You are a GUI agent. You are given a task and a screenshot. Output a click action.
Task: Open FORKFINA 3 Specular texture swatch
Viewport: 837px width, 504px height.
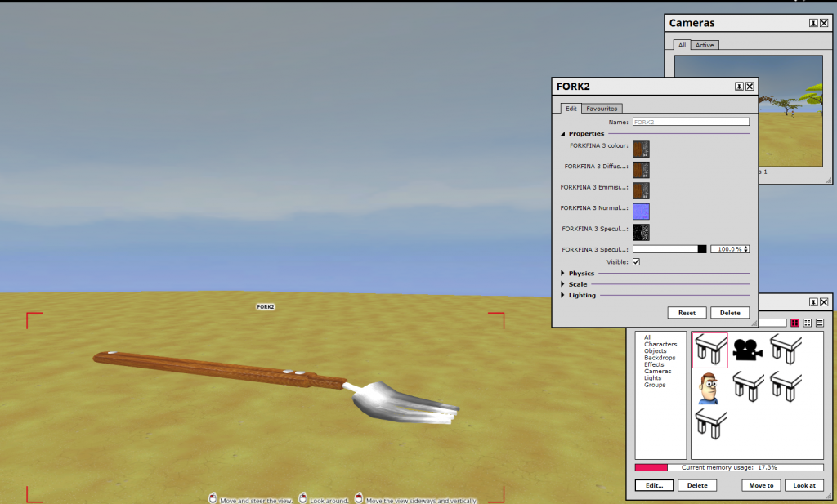point(641,232)
